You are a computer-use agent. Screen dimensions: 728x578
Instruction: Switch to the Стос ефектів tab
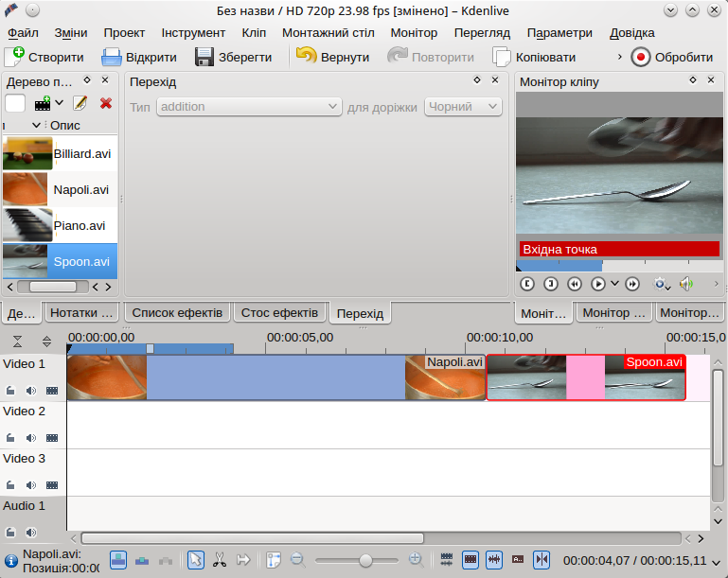tap(280, 312)
